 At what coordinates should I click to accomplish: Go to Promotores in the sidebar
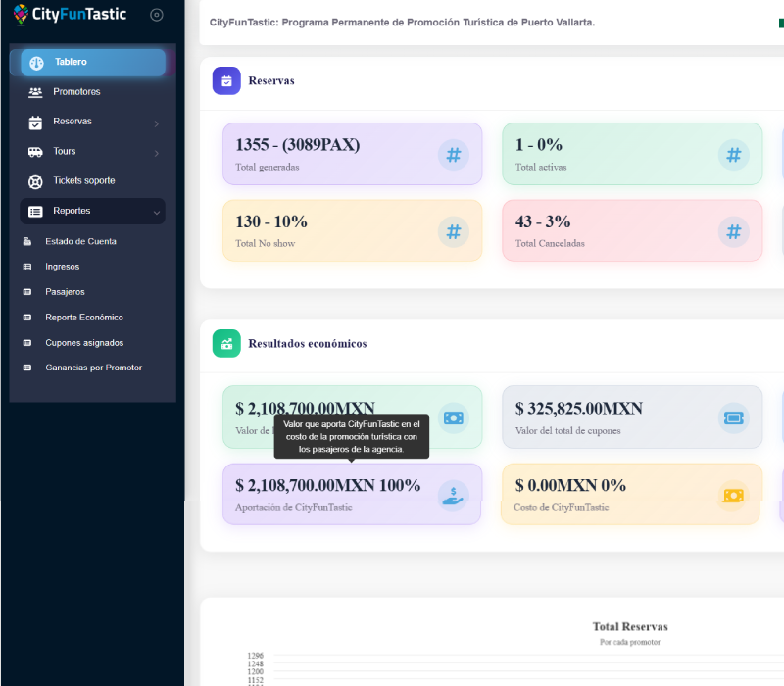point(76,92)
